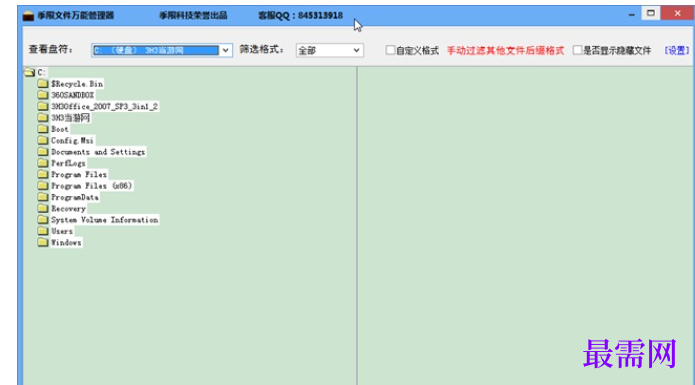The image size is (695, 385).
Task: Select the Recovery folder name
Action: tap(68, 209)
